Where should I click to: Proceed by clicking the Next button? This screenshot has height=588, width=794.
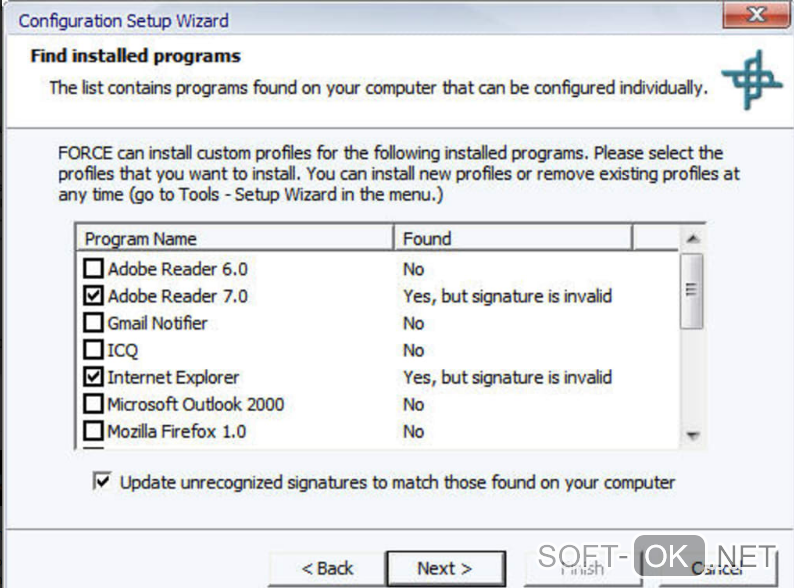coord(444,568)
